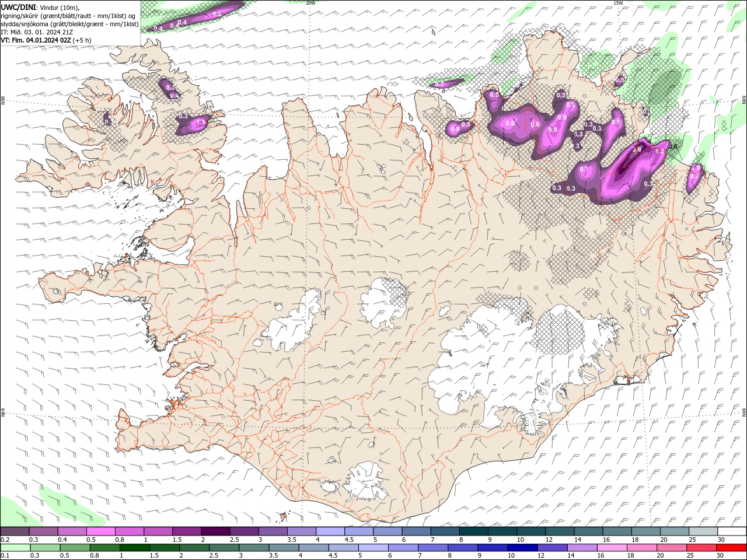This screenshot has height=560, width=747.
Task: Click the 'IT: Mið. 03. 01. 2024 21Z' line
Action: (37, 32)
